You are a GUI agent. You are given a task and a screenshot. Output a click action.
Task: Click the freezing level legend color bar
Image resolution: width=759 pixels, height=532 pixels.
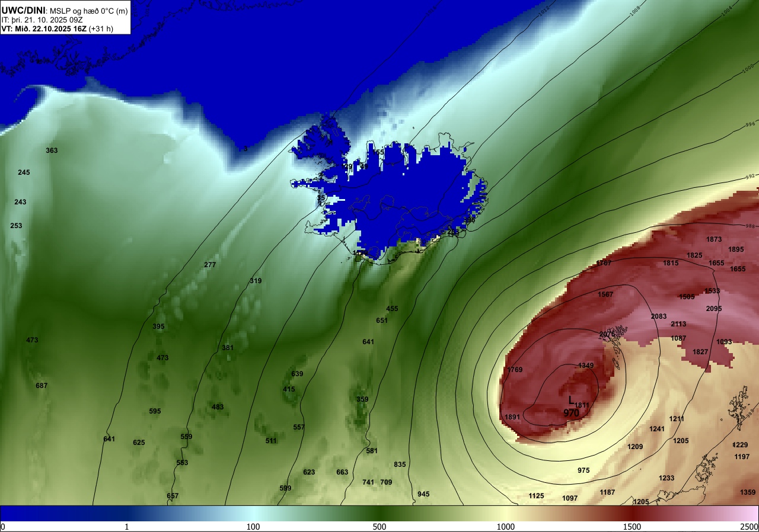pyautogui.click(x=379, y=514)
